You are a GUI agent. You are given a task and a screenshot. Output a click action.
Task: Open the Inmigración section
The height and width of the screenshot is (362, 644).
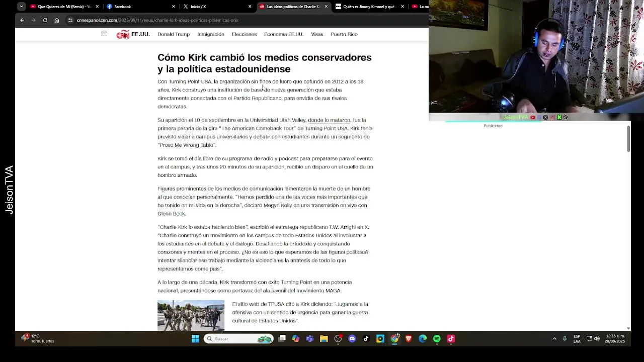(x=211, y=34)
